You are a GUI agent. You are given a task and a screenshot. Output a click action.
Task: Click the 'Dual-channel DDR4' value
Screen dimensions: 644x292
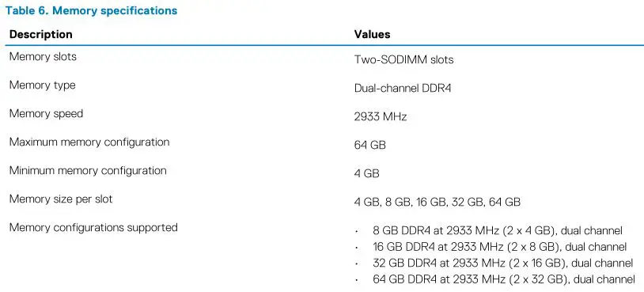pyautogui.click(x=403, y=89)
